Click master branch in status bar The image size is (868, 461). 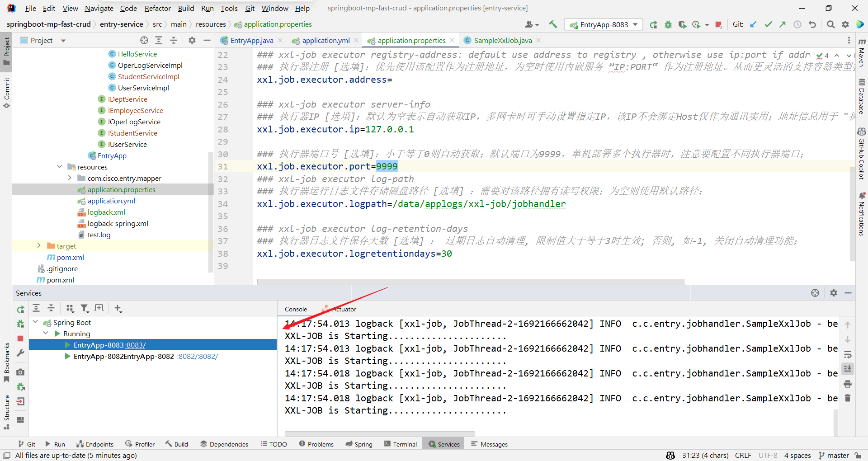coord(834,456)
